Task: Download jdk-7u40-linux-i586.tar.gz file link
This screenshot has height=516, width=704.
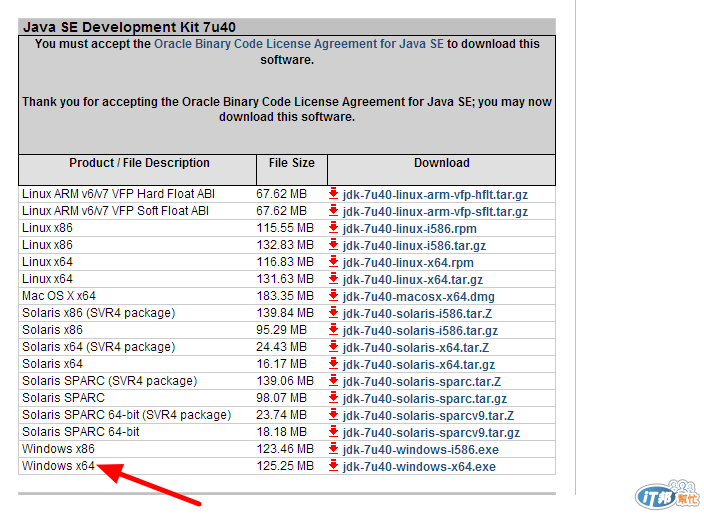Action: pos(414,246)
